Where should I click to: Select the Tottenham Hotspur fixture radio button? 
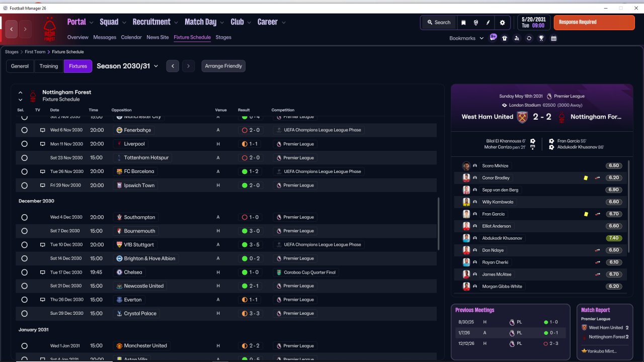(x=24, y=158)
